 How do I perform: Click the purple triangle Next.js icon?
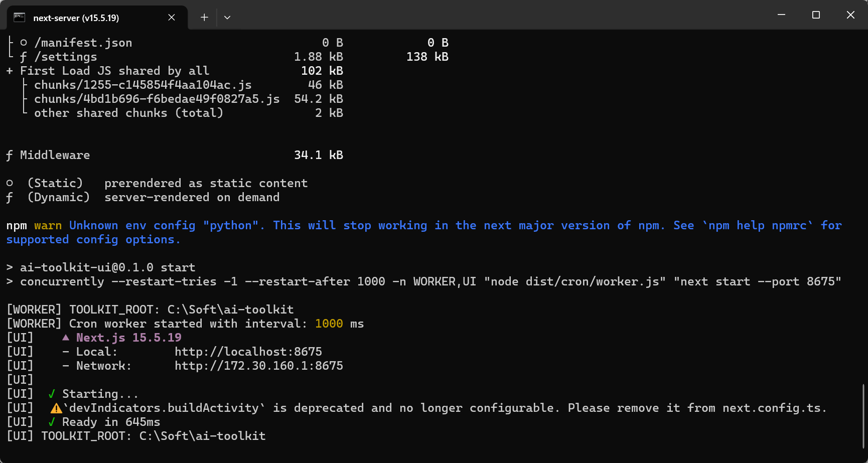66,338
